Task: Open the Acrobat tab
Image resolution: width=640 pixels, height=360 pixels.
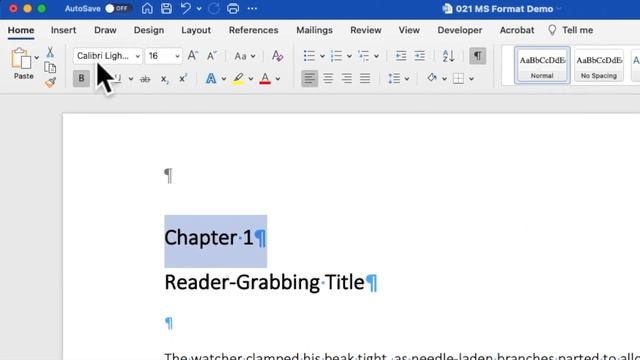Action: click(x=517, y=30)
